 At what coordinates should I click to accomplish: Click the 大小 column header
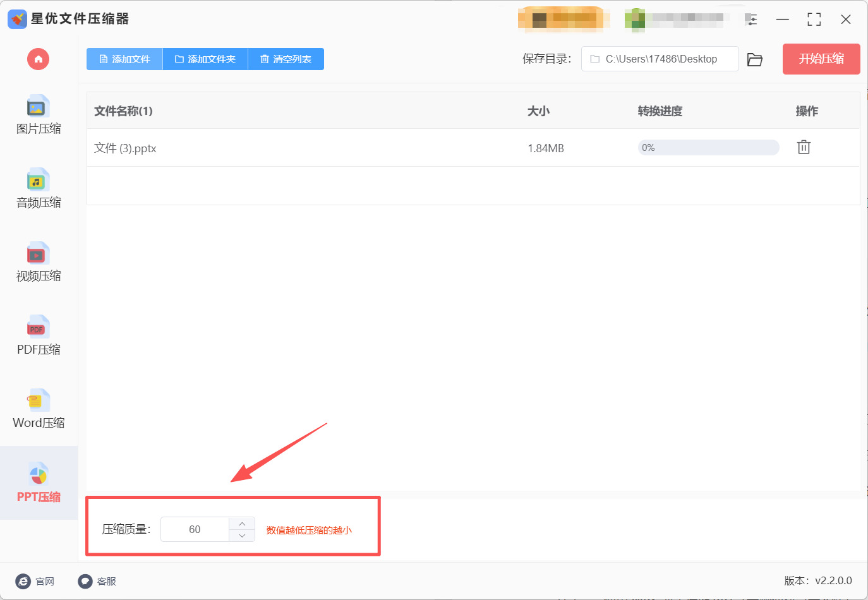coord(538,111)
